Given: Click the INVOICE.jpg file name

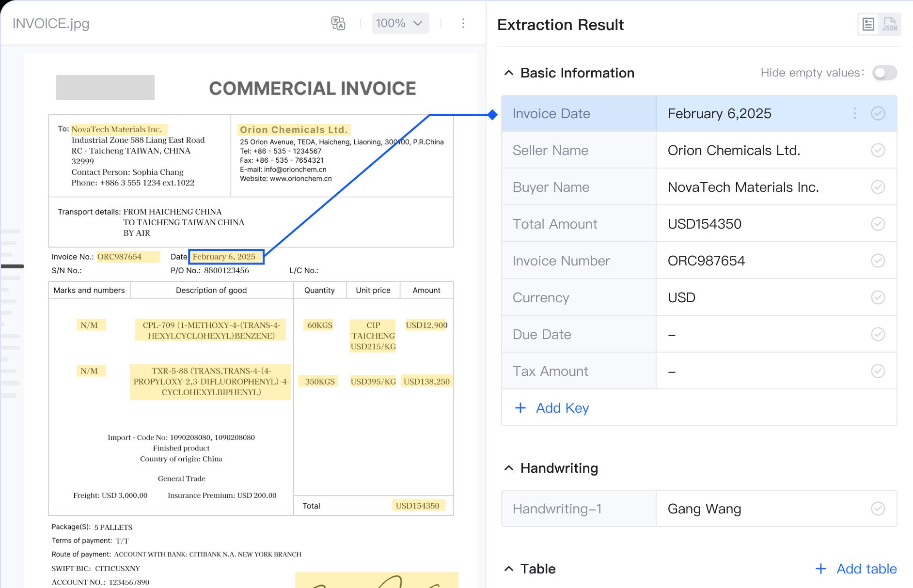Looking at the screenshot, I should click(51, 23).
